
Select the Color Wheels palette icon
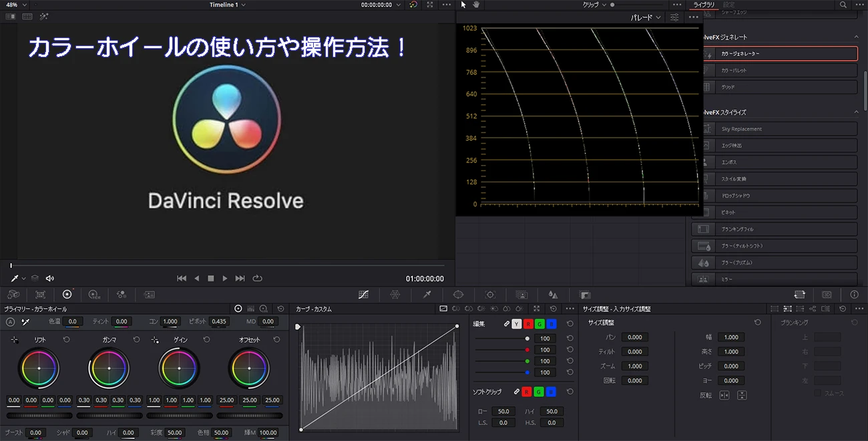coord(67,294)
